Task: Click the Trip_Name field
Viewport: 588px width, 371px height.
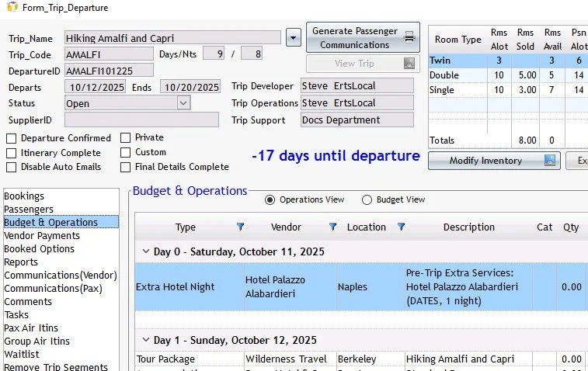Action: click(x=172, y=38)
